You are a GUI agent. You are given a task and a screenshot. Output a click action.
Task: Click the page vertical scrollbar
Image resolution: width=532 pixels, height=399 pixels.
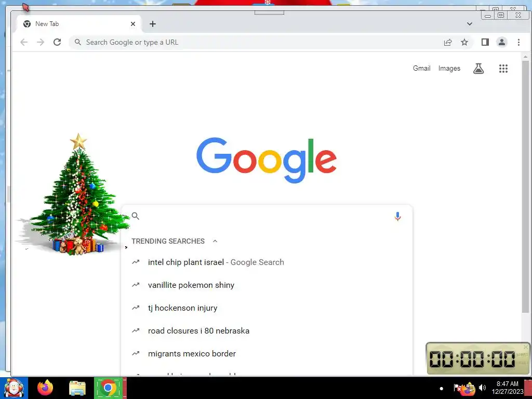[525, 187]
